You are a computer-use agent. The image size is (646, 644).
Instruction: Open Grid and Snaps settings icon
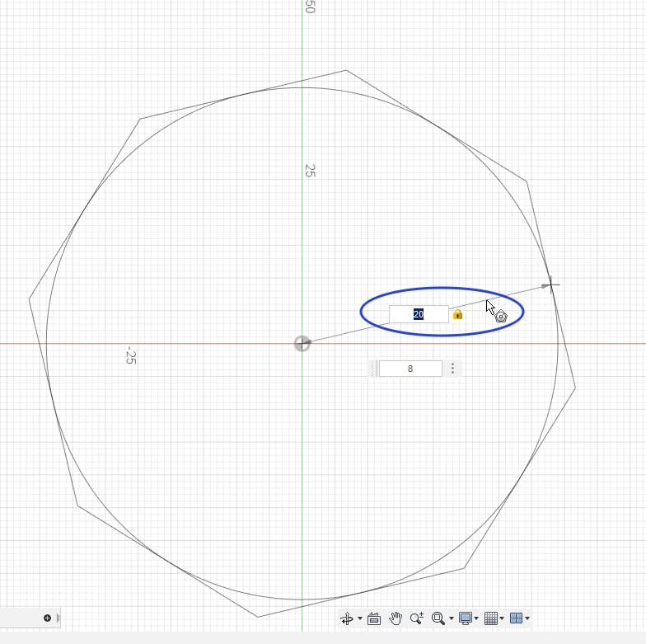pyautogui.click(x=491, y=618)
